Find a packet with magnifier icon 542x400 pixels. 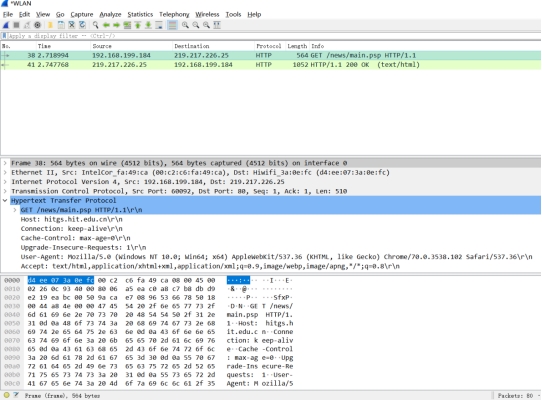click(95, 25)
